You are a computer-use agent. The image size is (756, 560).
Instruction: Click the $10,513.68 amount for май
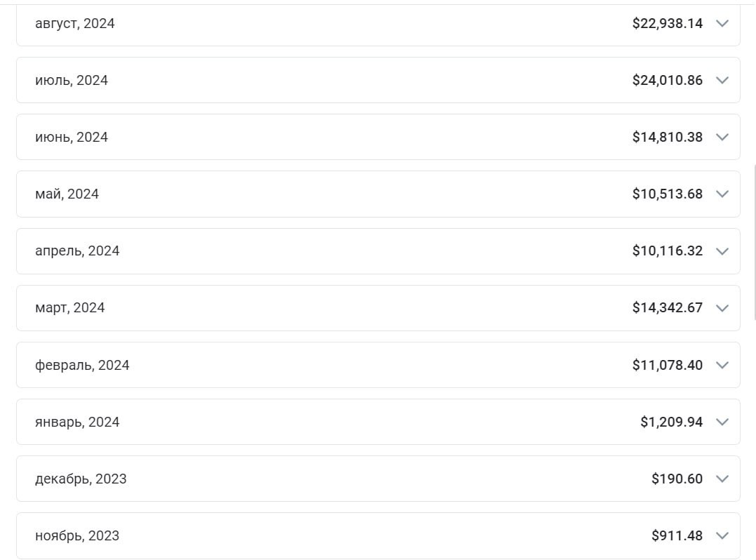tap(668, 194)
